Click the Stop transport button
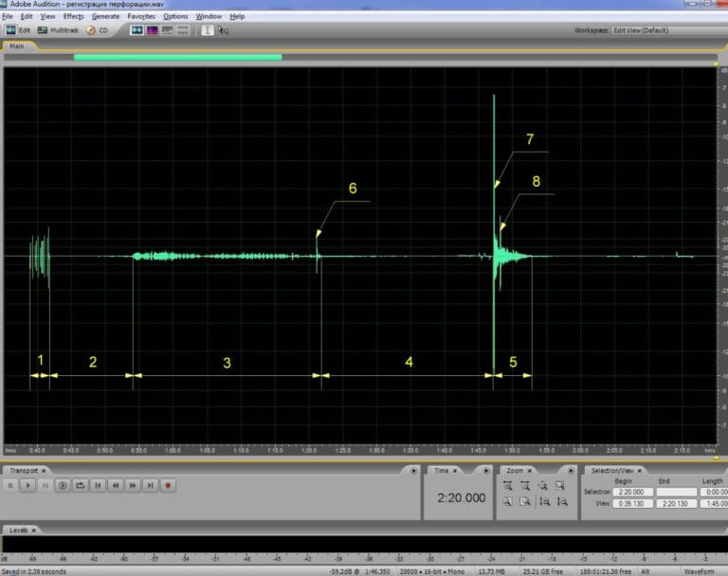This screenshot has height=576, width=728. [10, 485]
